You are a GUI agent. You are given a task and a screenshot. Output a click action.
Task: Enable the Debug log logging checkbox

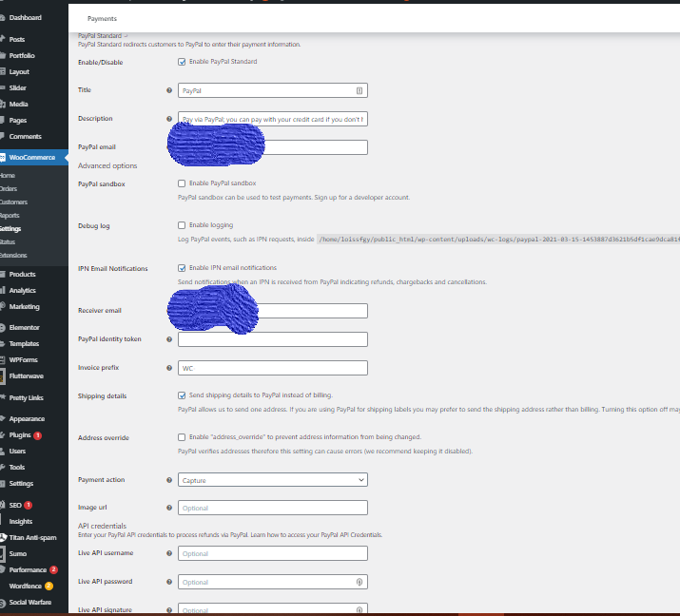182,225
